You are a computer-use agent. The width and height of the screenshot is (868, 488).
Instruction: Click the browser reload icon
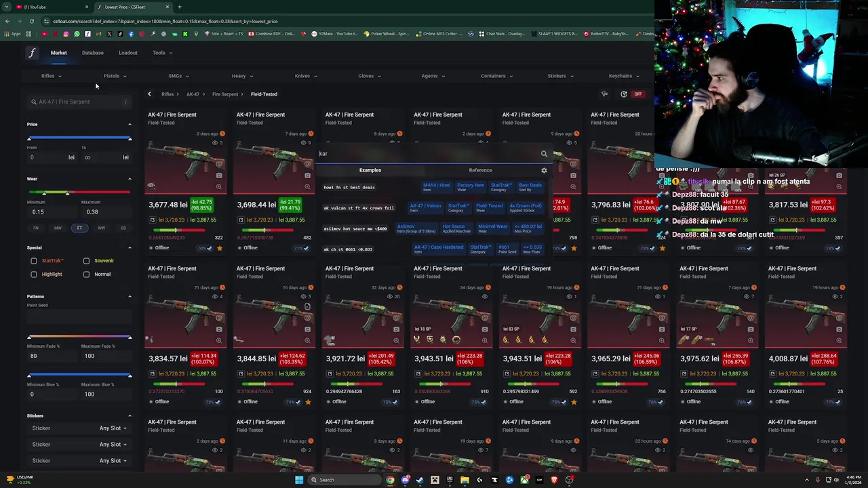tap(31, 21)
